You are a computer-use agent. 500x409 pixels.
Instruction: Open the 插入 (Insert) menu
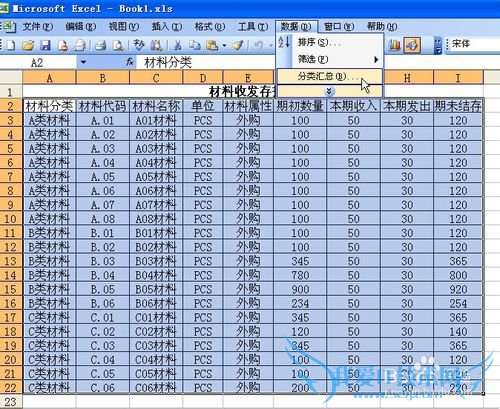[x=167, y=27]
